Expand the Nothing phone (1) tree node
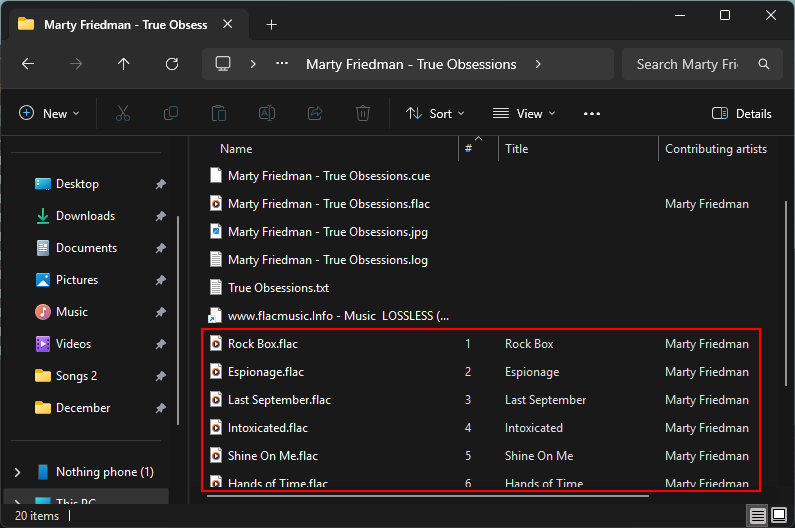 18,472
